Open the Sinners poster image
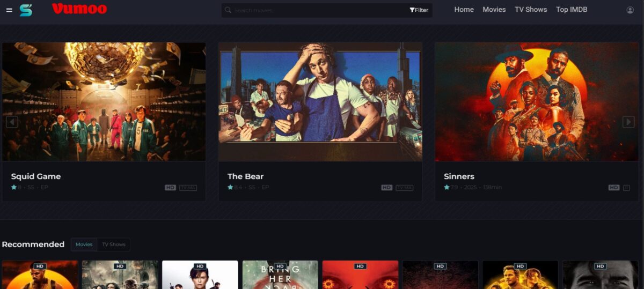This screenshot has height=289, width=644. [537, 102]
